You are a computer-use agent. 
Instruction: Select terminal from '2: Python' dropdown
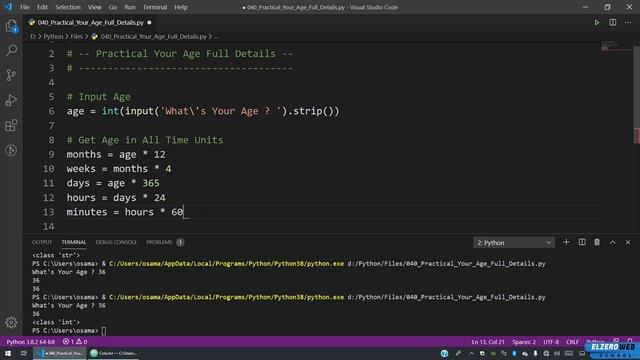tap(514, 242)
